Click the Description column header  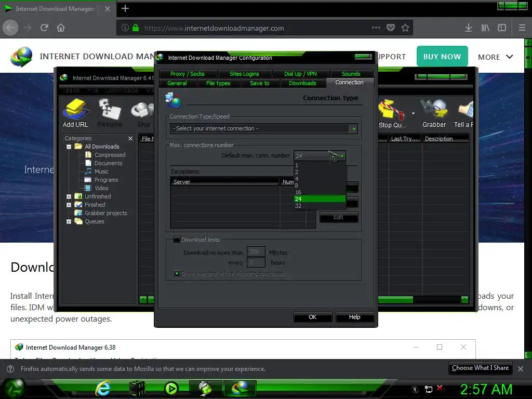coord(445,139)
